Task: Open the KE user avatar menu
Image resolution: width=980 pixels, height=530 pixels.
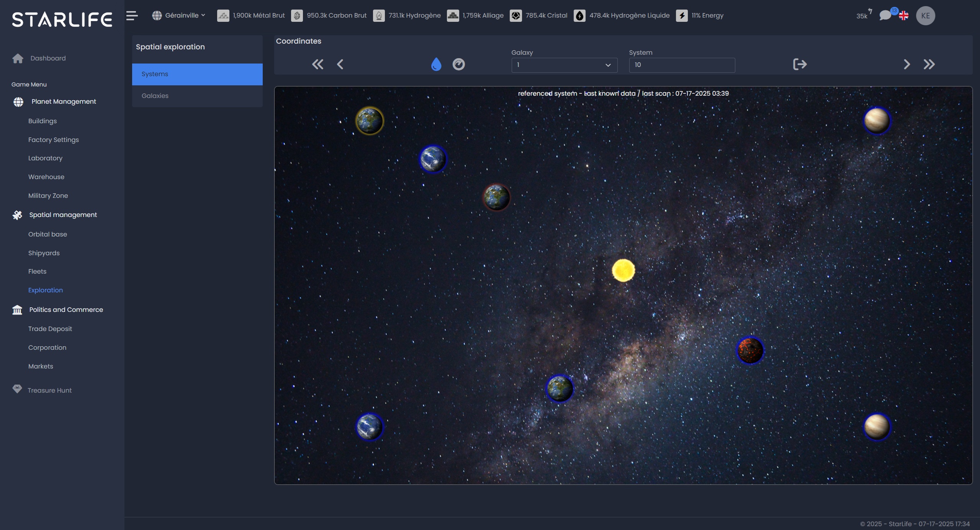Action: tap(925, 16)
